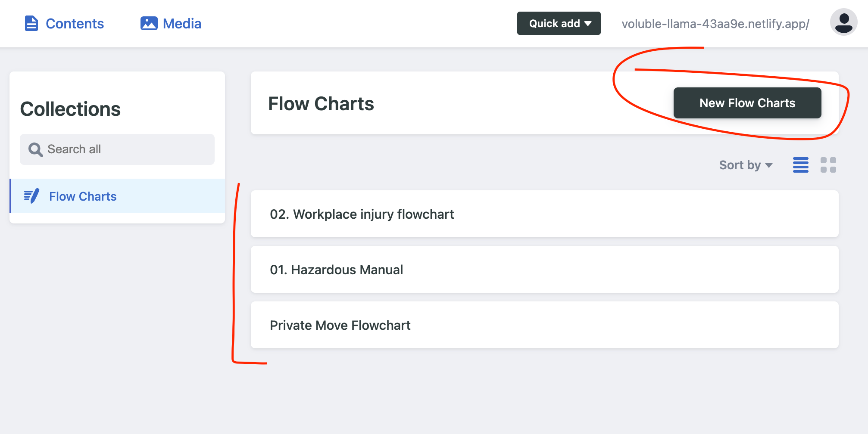Expand the Sort by dropdown

[x=745, y=165]
